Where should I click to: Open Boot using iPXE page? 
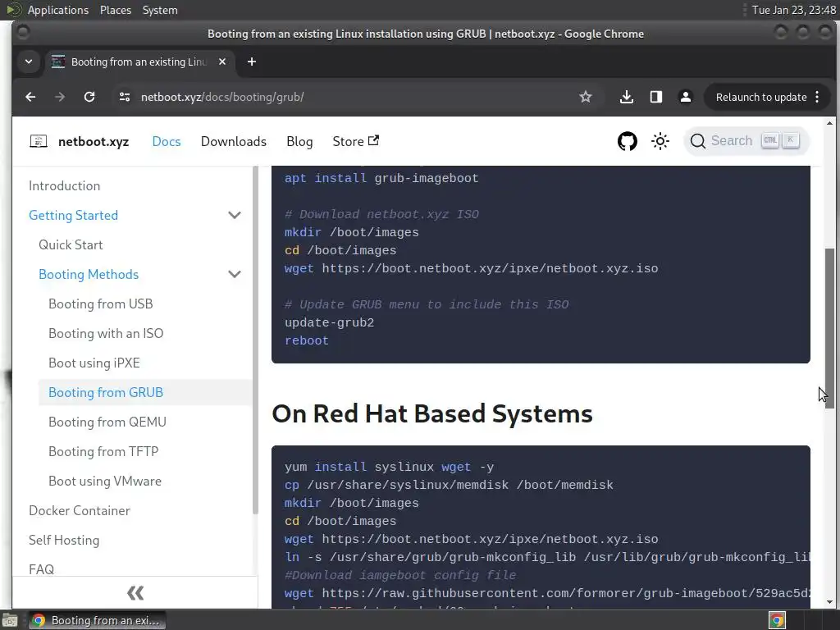click(94, 363)
